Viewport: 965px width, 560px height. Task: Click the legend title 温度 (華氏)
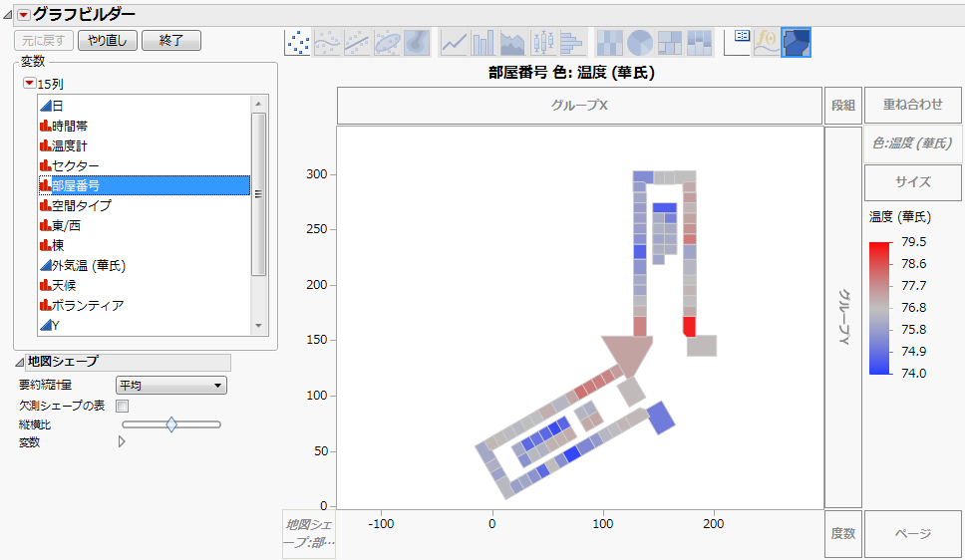tap(900, 216)
